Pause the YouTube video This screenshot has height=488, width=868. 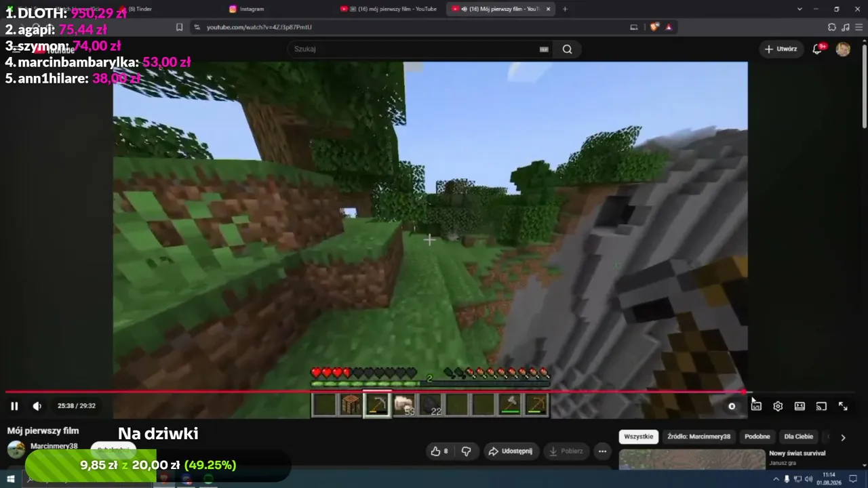14,406
